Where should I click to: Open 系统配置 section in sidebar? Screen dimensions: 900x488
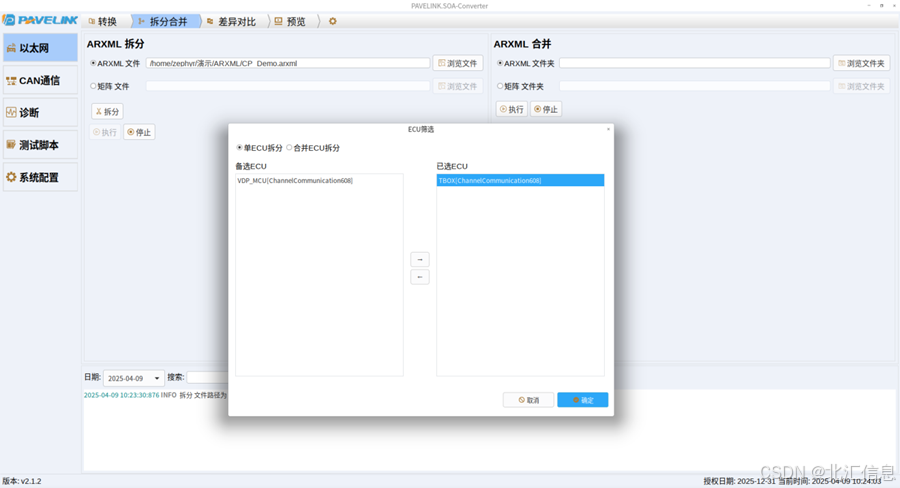(x=40, y=177)
